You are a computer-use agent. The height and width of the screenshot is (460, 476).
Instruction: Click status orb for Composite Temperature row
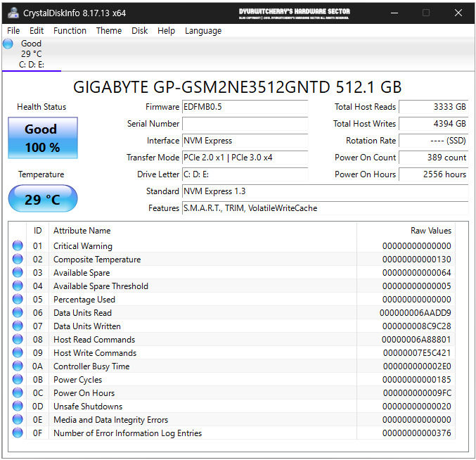tap(18, 259)
